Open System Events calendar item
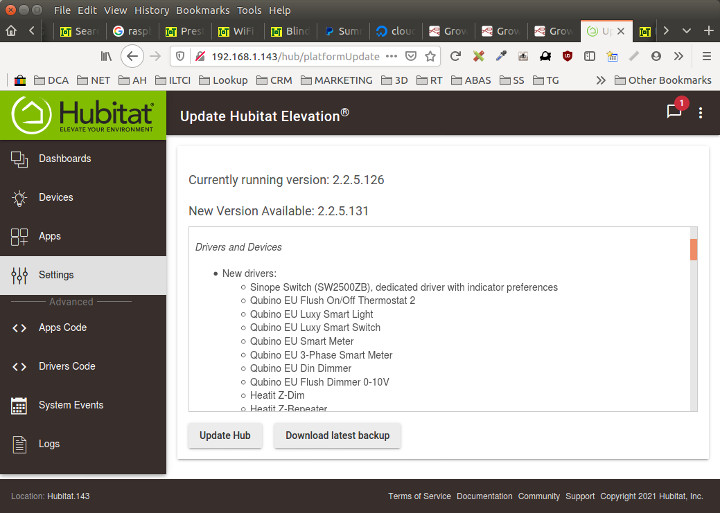 coord(83,406)
